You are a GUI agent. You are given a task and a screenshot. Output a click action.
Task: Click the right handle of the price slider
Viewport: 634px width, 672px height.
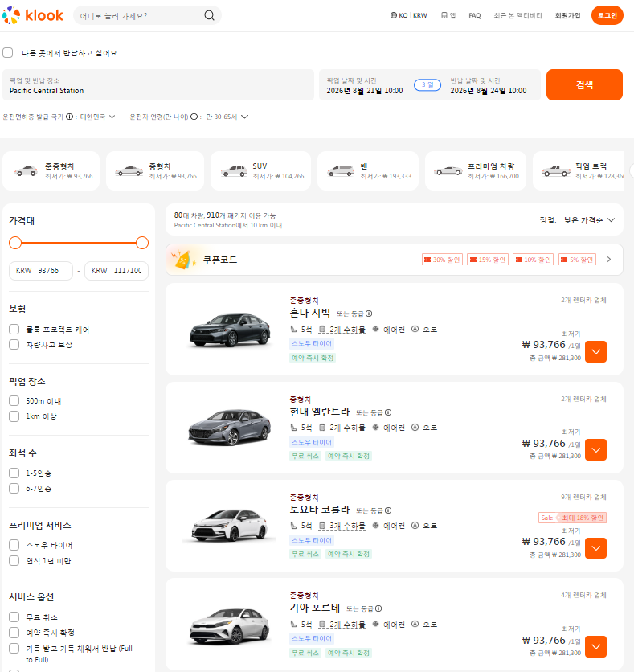point(141,243)
